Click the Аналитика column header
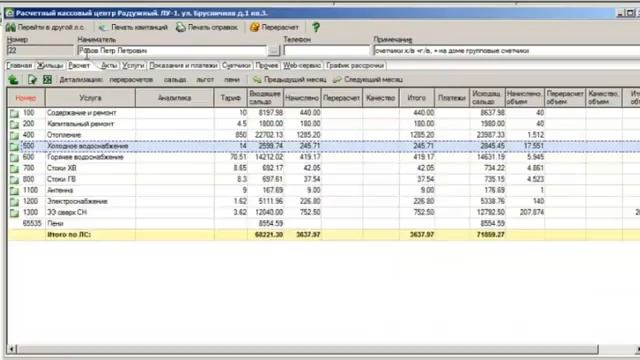The width and height of the screenshot is (640, 360). pos(174,98)
